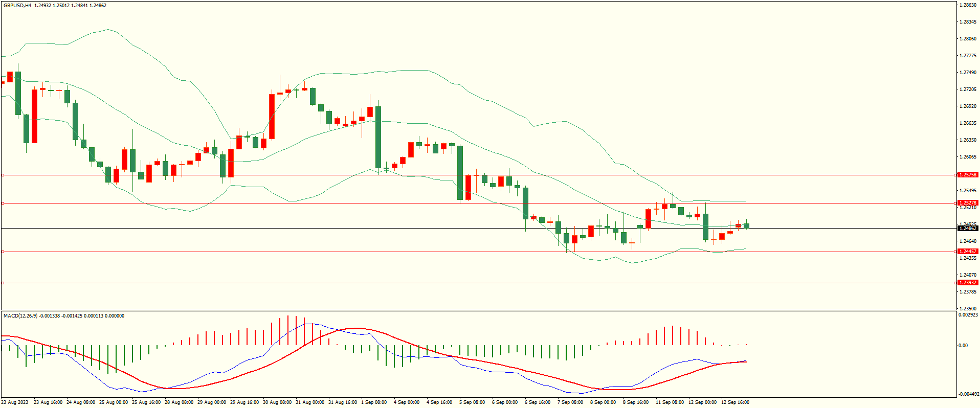Click the 23 Aug 2023 date label
Screen dimensions: 980x408
point(15,402)
